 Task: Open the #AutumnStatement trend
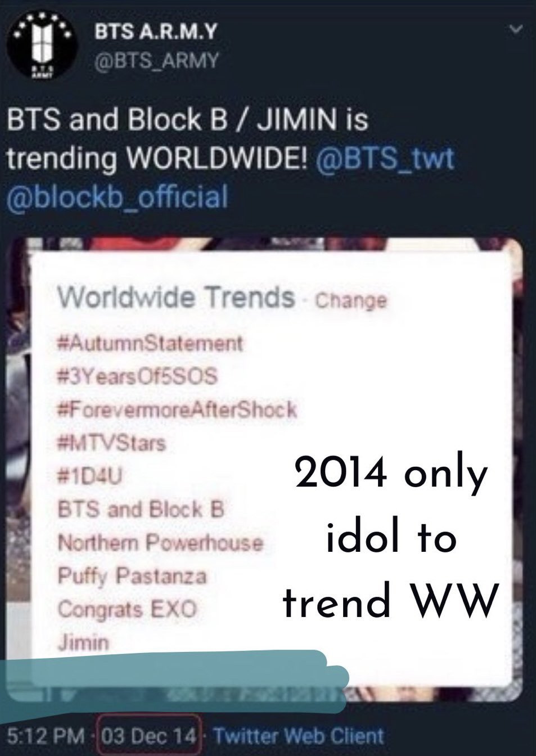pos(150,343)
